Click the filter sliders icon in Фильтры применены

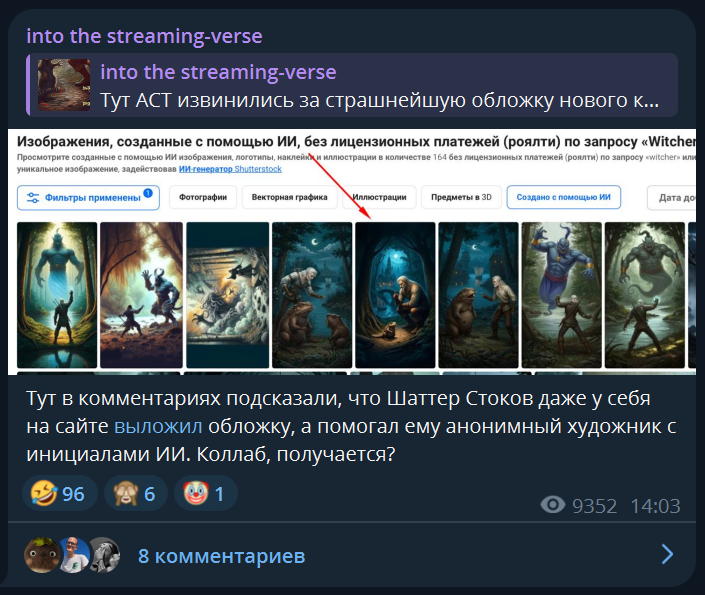pos(33,198)
